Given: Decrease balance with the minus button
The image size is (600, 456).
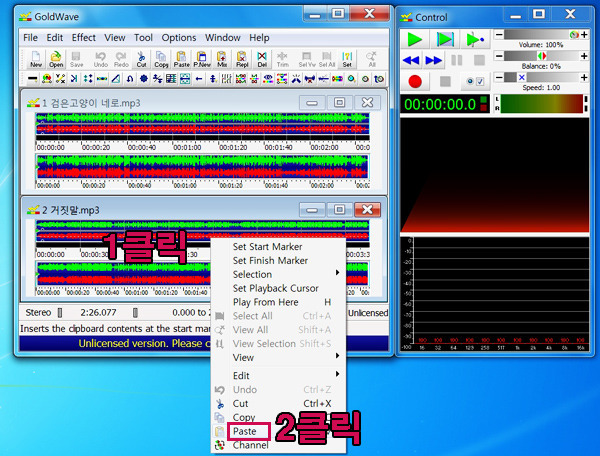Looking at the screenshot, I should [499, 56].
